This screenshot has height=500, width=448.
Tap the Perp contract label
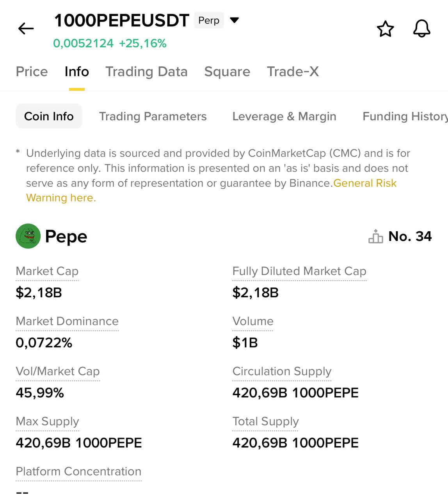[209, 20]
